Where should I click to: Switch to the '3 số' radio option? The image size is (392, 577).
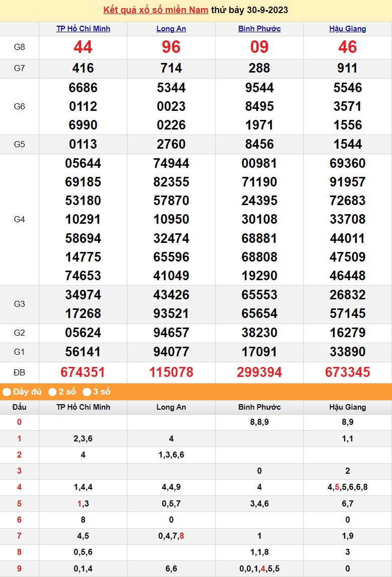(x=87, y=392)
